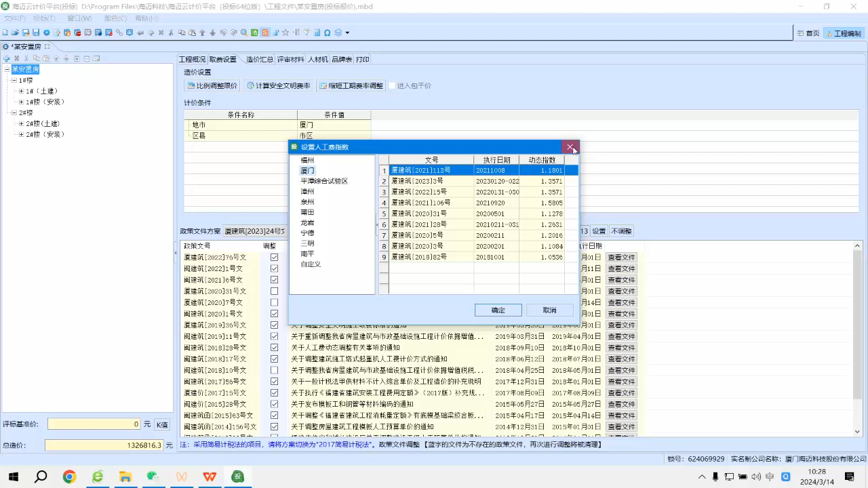
Task: Click the cut scissors icon in main toolbar
Action: pyautogui.click(x=171, y=33)
